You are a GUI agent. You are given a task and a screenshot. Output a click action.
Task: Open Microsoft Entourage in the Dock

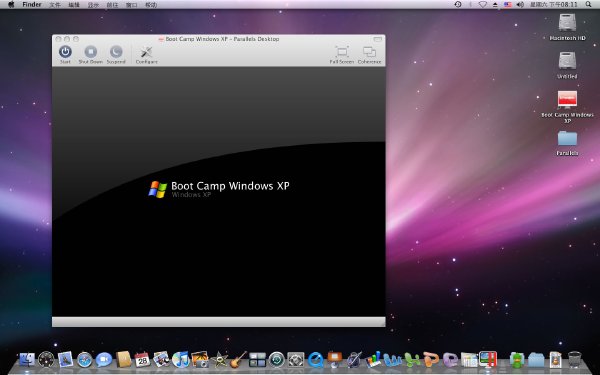[450, 359]
